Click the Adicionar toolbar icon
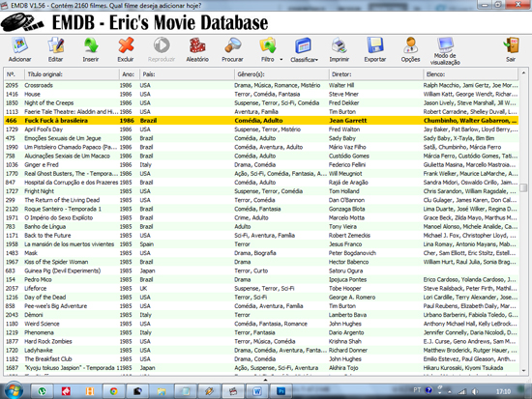532x399 pixels. coord(19,45)
